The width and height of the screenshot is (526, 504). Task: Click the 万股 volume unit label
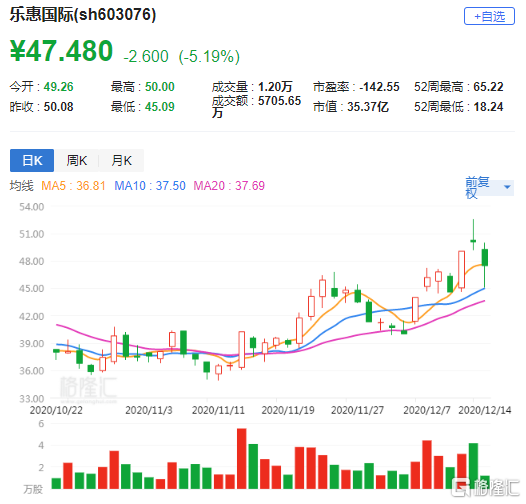click(33, 489)
